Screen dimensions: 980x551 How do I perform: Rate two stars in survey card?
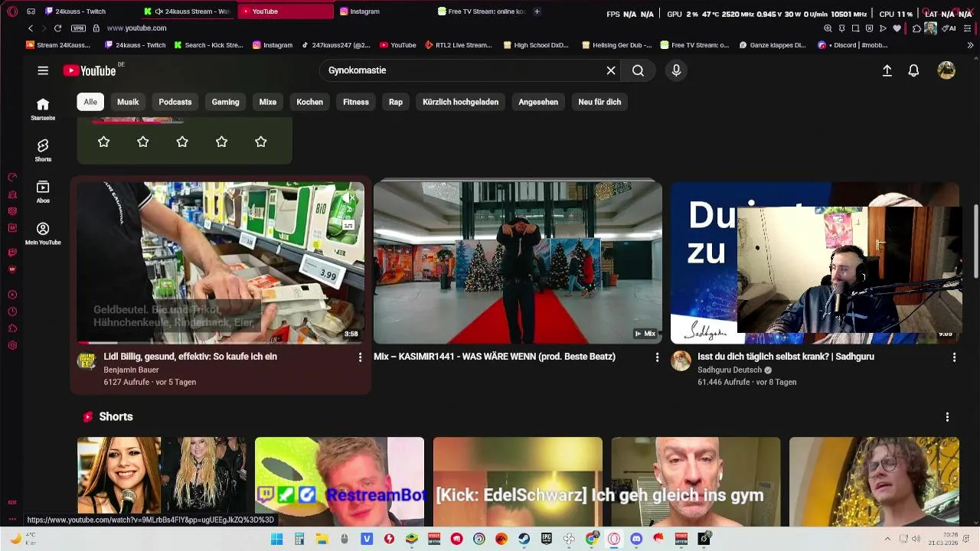point(143,142)
